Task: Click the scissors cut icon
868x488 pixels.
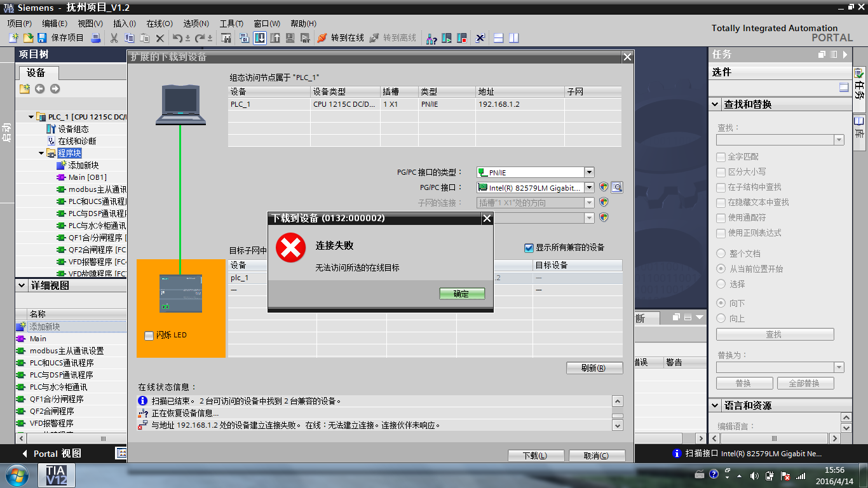Action: point(114,38)
